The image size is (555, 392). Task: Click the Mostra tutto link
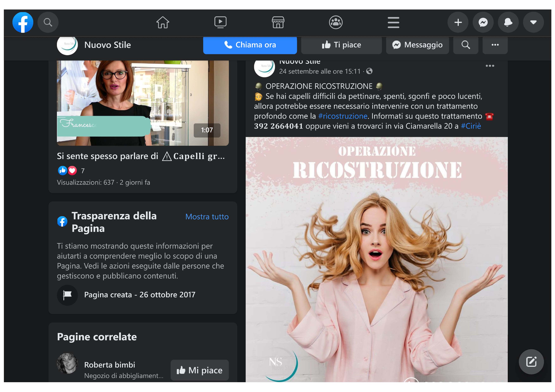(207, 217)
